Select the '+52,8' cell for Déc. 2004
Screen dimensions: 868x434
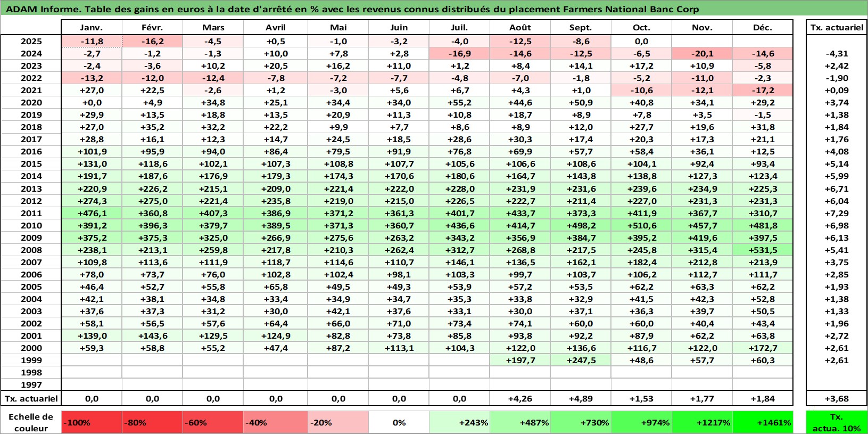click(x=763, y=299)
